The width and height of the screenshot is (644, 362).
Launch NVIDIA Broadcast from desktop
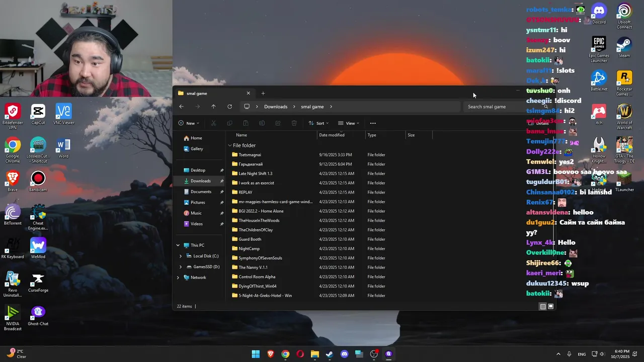13,318
